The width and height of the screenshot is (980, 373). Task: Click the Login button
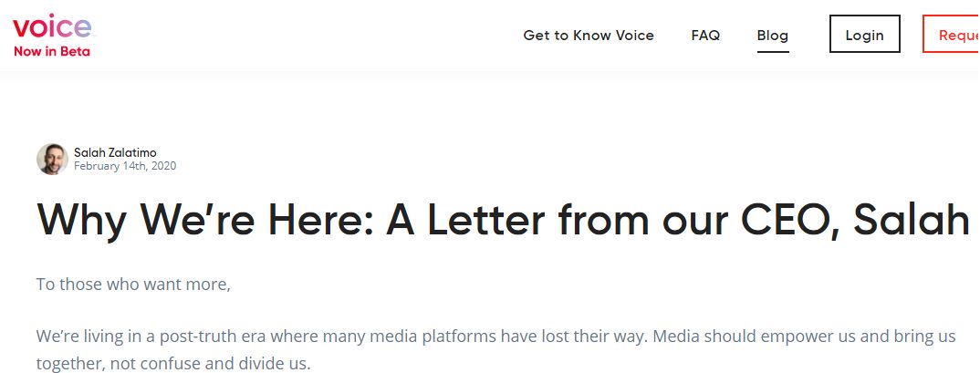pyautogui.click(x=864, y=34)
